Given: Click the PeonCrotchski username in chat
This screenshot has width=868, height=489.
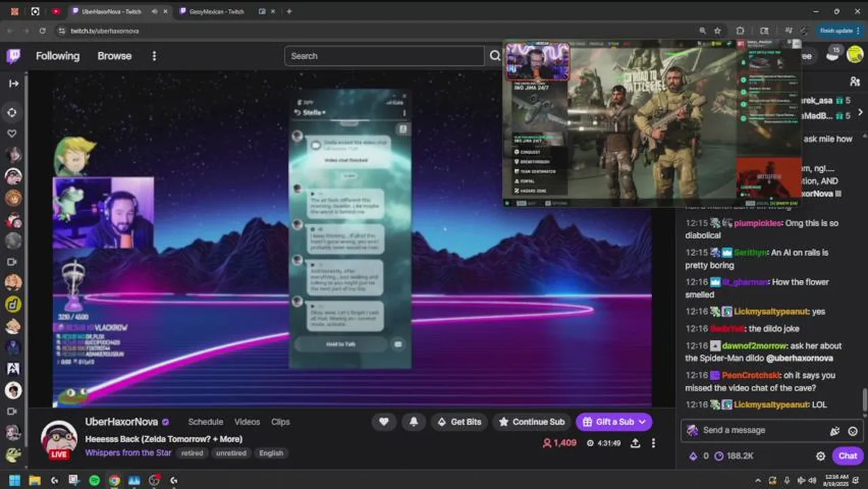Looking at the screenshot, I should [750, 375].
